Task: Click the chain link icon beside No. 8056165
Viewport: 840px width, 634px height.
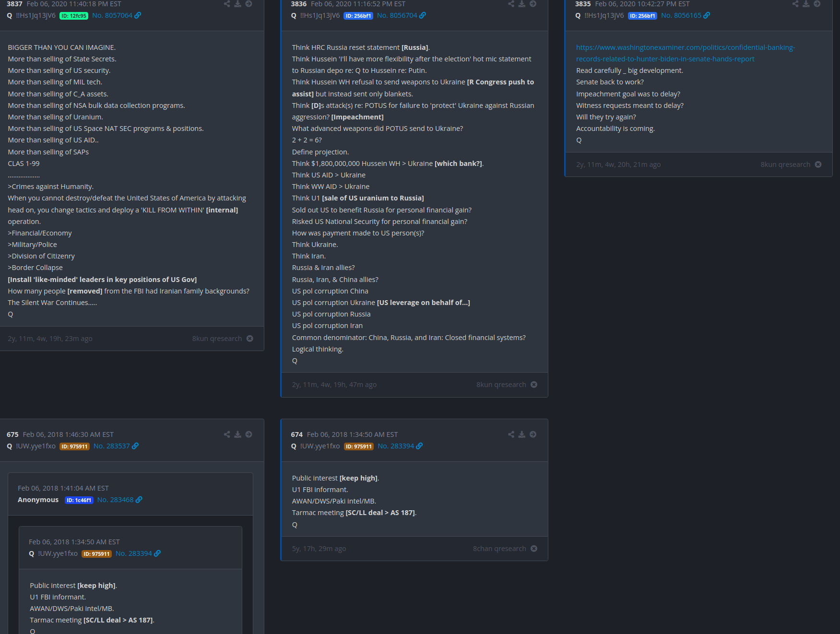Action: [707, 15]
